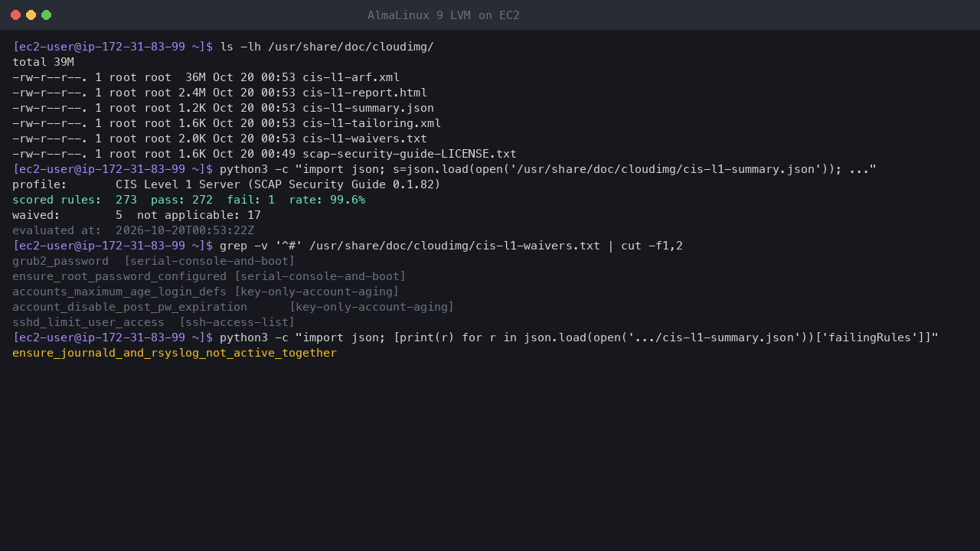Viewport: 980px width, 551px height.
Task: Click the 'pass: 272' value
Action: (x=181, y=200)
